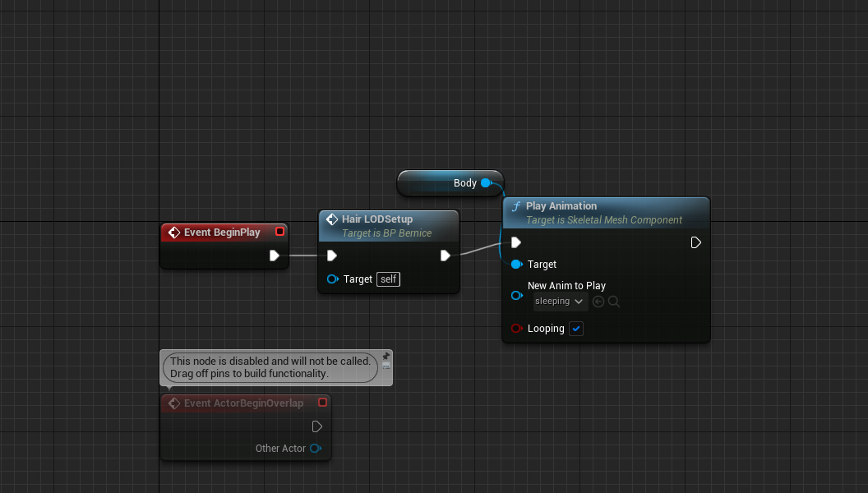Pin the disabled node comment bubble
Viewport: 868px width, 493px height.
click(x=386, y=356)
